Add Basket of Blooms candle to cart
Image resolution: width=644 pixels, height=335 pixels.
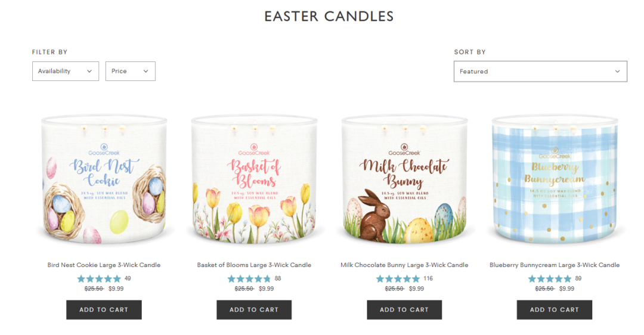coord(254,309)
